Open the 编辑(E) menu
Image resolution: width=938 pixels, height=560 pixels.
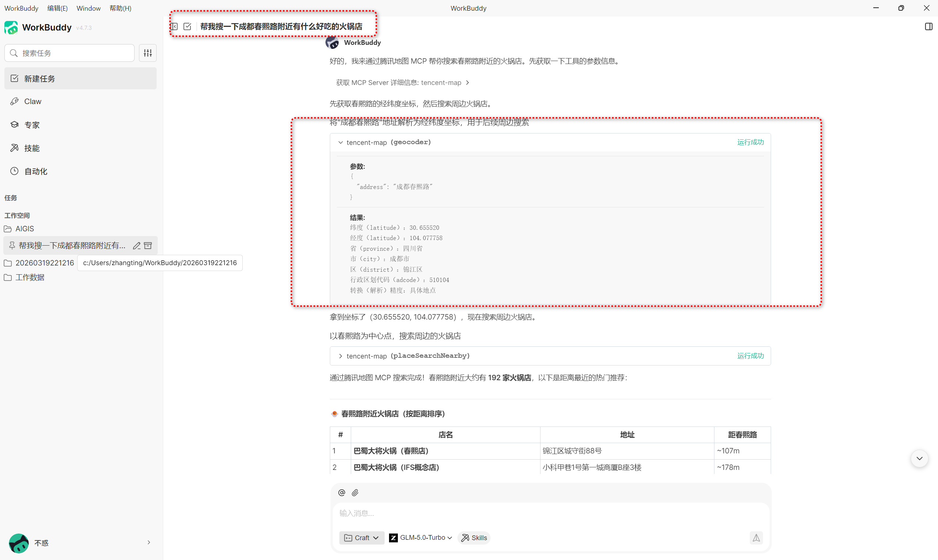(x=57, y=8)
